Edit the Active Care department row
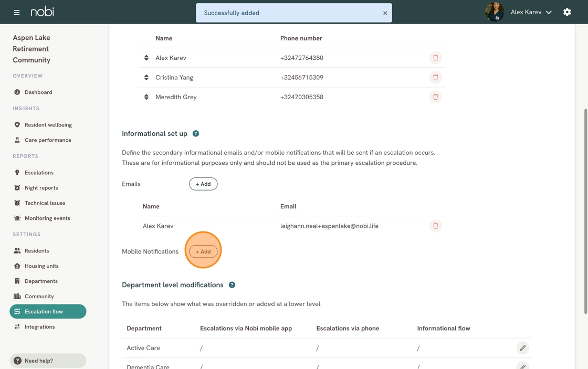Viewport: 588px width, 369px height. pyautogui.click(x=522, y=348)
